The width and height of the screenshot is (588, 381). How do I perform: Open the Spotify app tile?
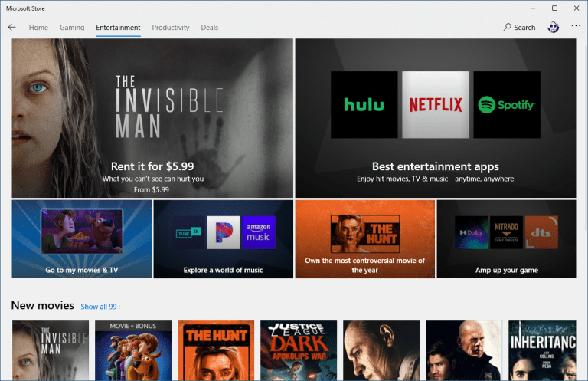[x=507, y=105]
